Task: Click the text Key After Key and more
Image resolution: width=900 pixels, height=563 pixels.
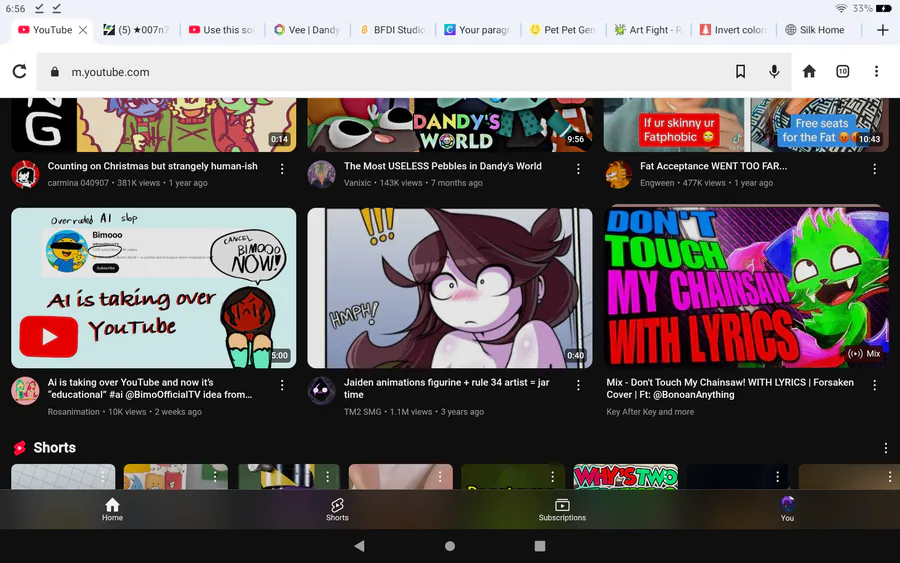Action: point(650,411)
